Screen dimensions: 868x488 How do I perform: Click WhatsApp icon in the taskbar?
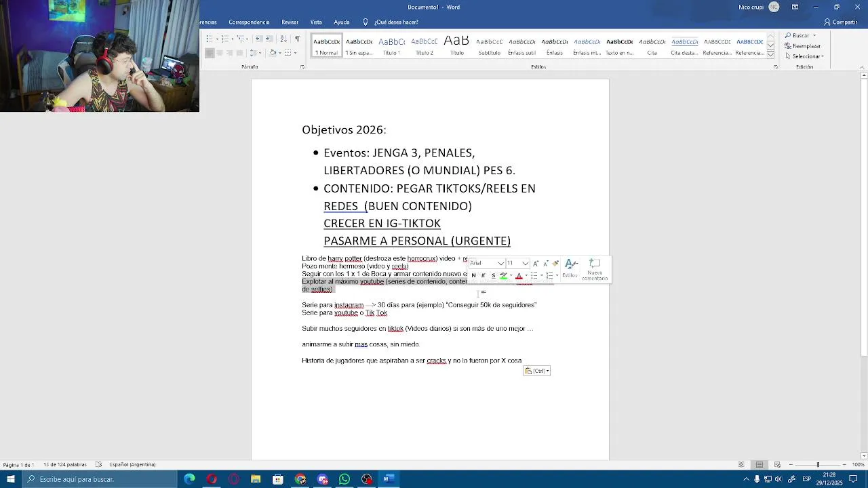[x=344, y=479]
